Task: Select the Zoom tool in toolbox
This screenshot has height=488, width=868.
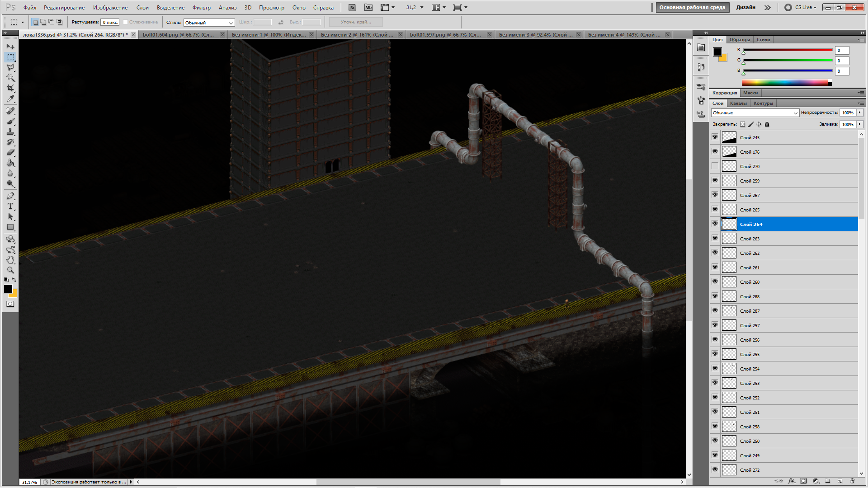Action: (10, 270)
